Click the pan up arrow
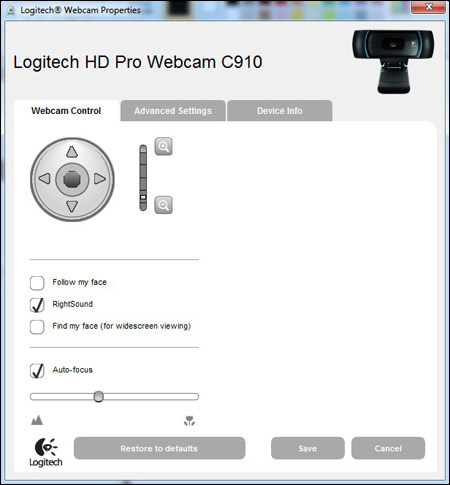 pos(72,152)
